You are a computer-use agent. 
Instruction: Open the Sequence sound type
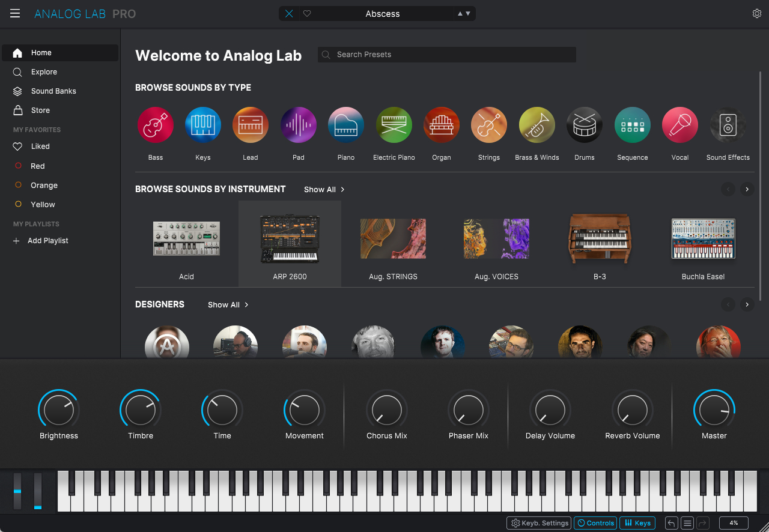coord(632,125)
